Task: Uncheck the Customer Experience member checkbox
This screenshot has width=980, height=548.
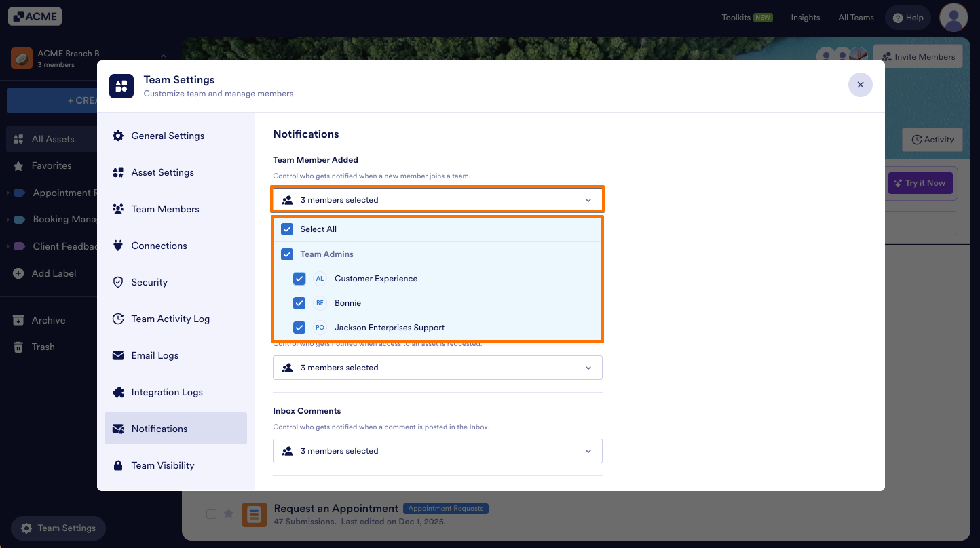Action: [x=299, y=279]
